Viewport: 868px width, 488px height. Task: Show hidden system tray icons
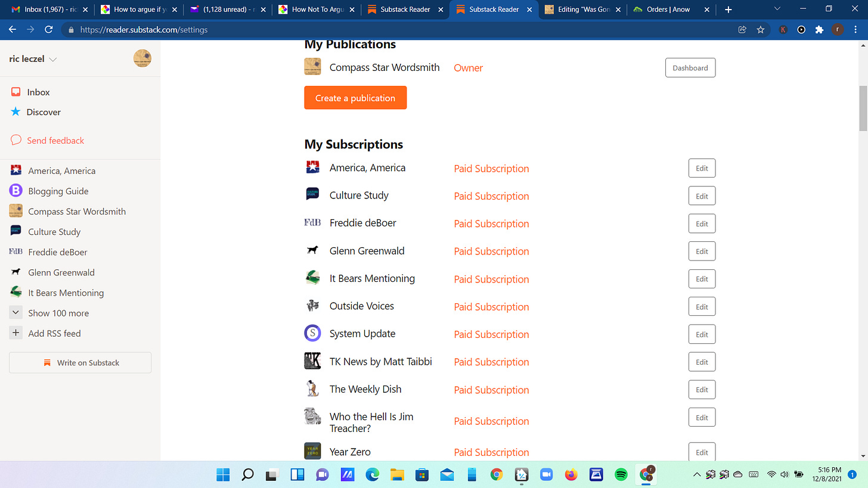click(x=696, y=474)
